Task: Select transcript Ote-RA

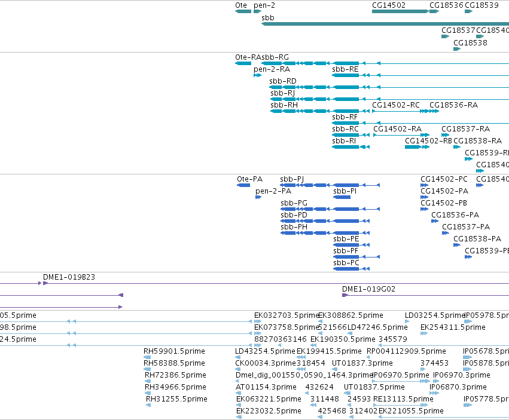Action: coord(243,63)
